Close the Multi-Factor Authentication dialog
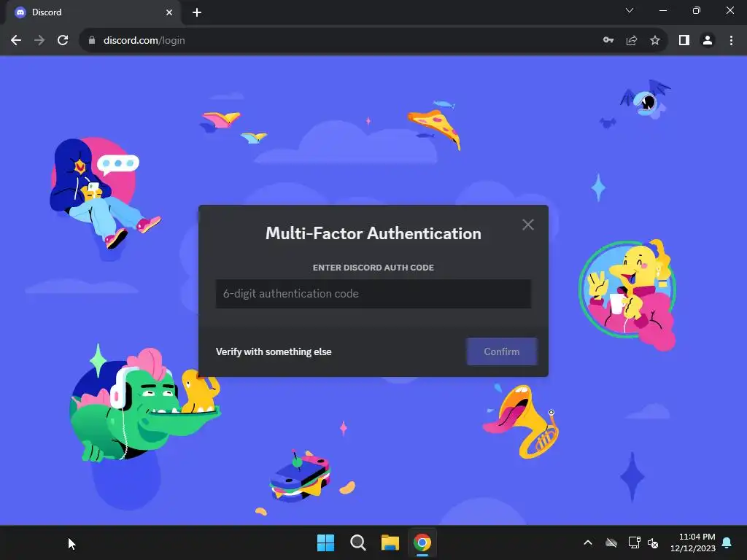This screenshot has width=747, height=560. pyautogui.click(x=527, y=225)
